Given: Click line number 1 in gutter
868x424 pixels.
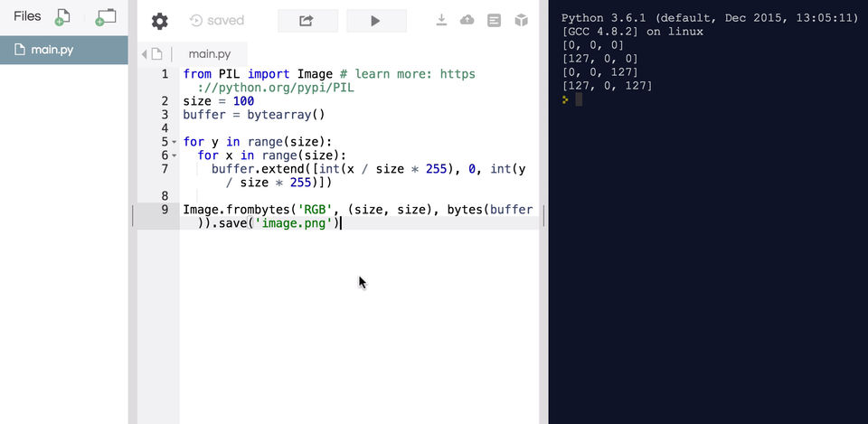Looking at the screenshot, I should 165,74.
